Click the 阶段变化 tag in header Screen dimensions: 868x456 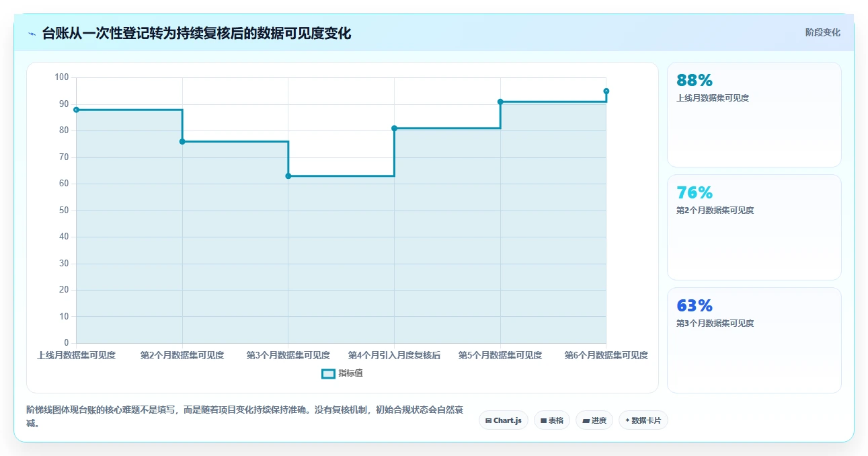tap(822, 32)
